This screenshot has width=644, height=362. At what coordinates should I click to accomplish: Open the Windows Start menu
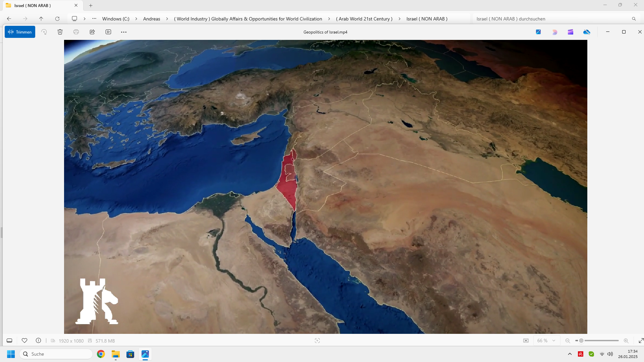point(11,354)
